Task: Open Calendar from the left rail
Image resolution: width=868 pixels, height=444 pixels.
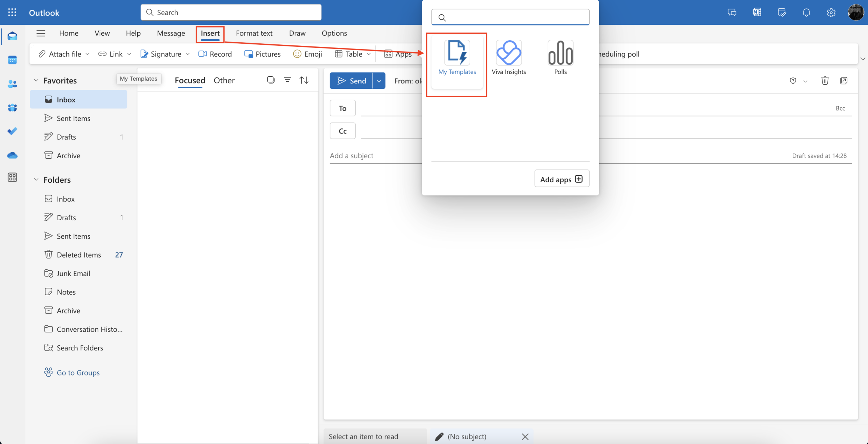Action: click(x=12, y=60)
